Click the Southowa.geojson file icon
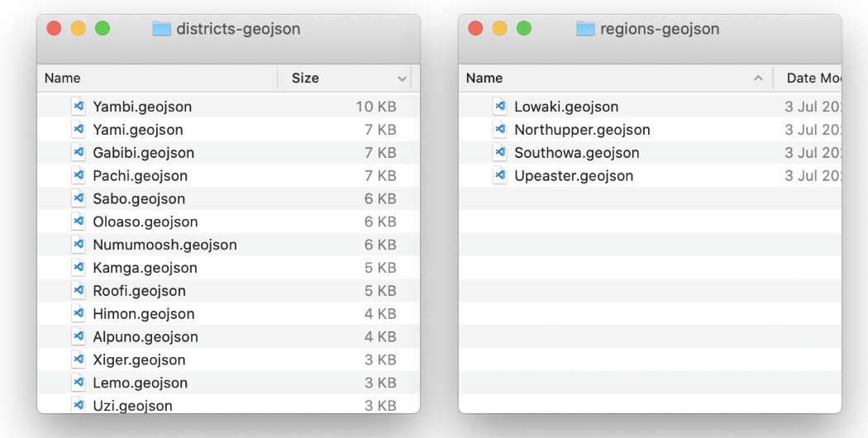Screen dimensions: 868x438 pyautogui.click(x=500, y=152)
